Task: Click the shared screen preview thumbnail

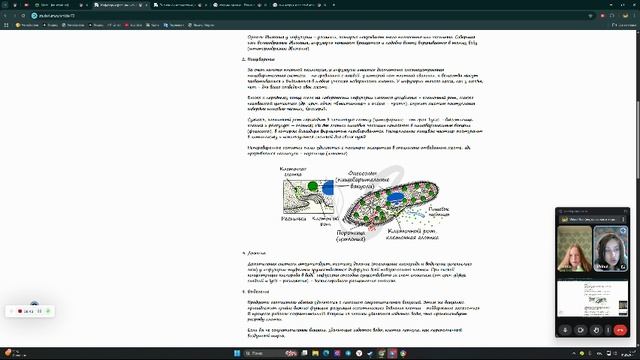Action: (592, 299)
